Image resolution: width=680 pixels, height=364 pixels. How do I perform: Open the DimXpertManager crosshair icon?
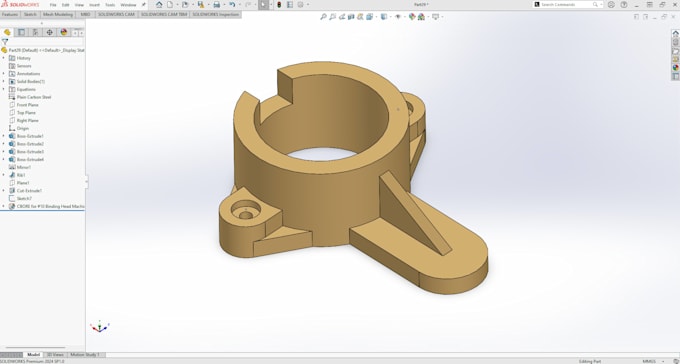(49, 32)
